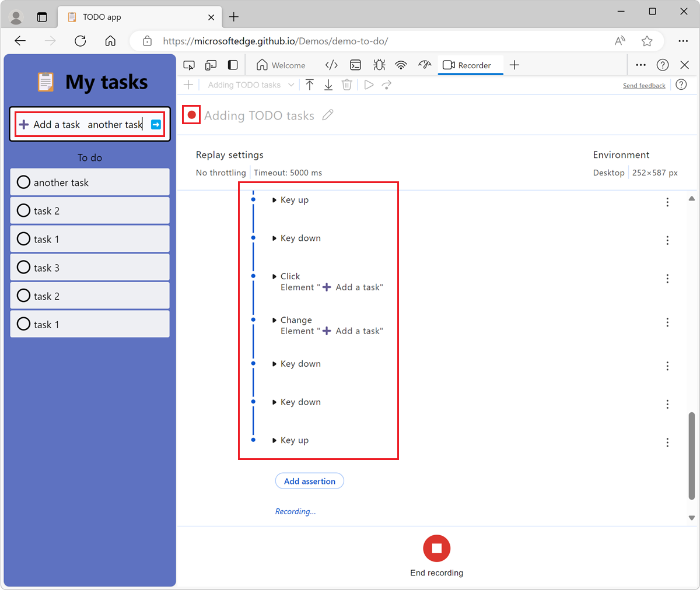This screenshot has width=700, height=590.
Task: Open the 'Adding TODO tasks' recording dropdown
Action: (250, 85)
